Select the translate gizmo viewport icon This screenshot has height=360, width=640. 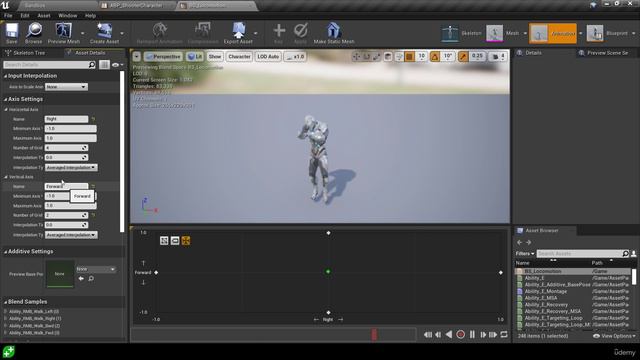tap(356, 57)
